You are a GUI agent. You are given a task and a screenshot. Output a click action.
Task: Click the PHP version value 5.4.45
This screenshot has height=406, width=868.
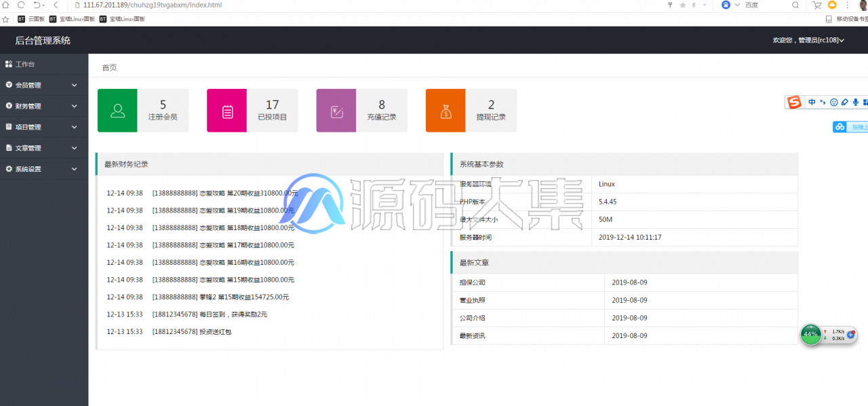click(x=608, y=202)
